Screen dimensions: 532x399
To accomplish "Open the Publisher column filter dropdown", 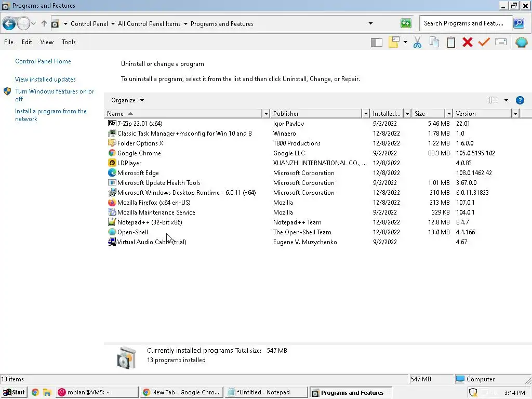I will click(366, 114).
